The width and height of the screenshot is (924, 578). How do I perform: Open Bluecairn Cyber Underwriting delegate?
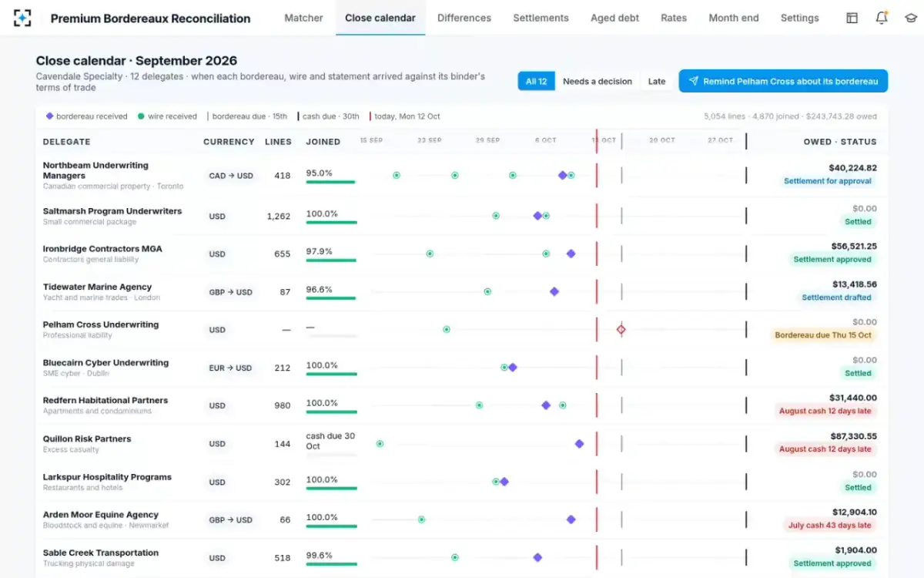click(x=105, y=363)
